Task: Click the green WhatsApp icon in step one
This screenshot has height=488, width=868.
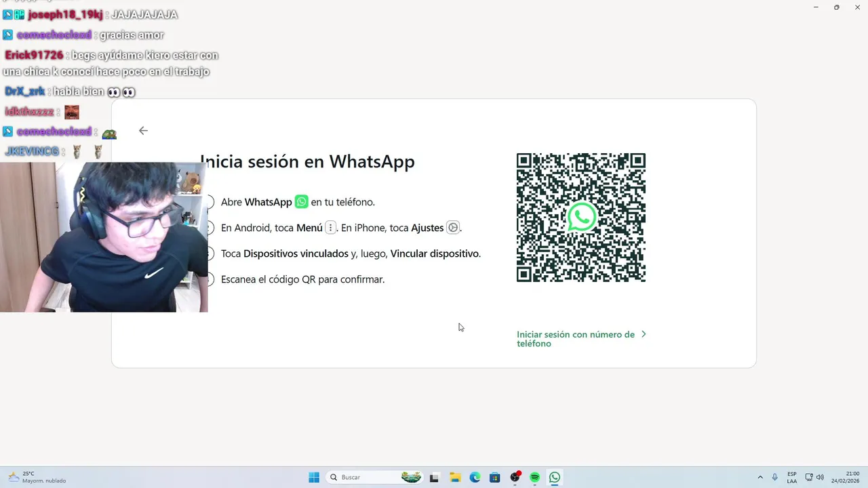Action: coord(302,202)
